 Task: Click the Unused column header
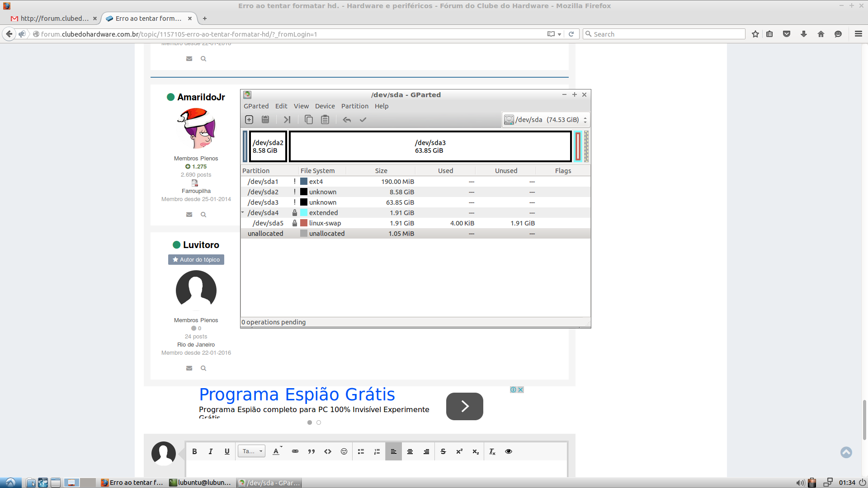[506, 171]
